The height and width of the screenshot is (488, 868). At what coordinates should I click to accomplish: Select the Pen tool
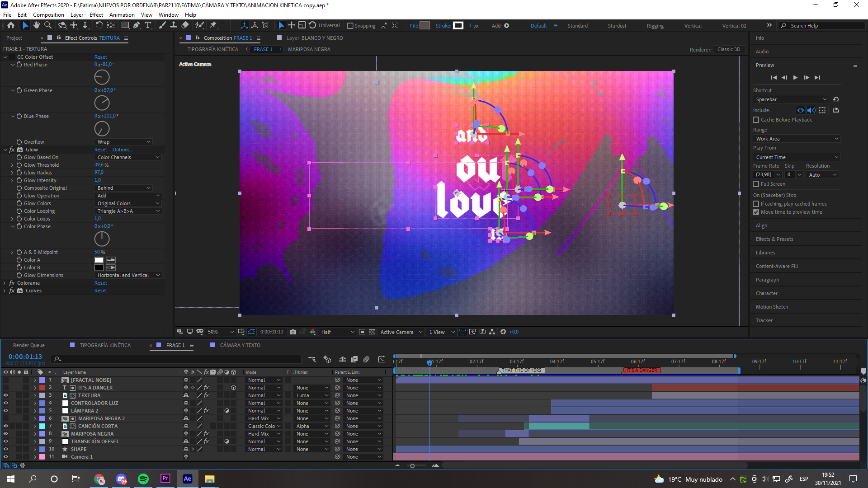pos(137,25)
